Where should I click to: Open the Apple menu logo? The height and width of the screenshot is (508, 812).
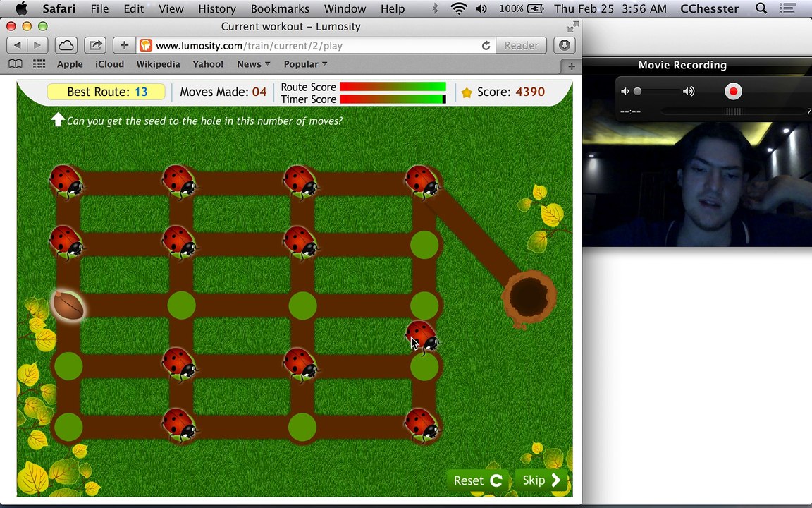click(x=21, y=8)
